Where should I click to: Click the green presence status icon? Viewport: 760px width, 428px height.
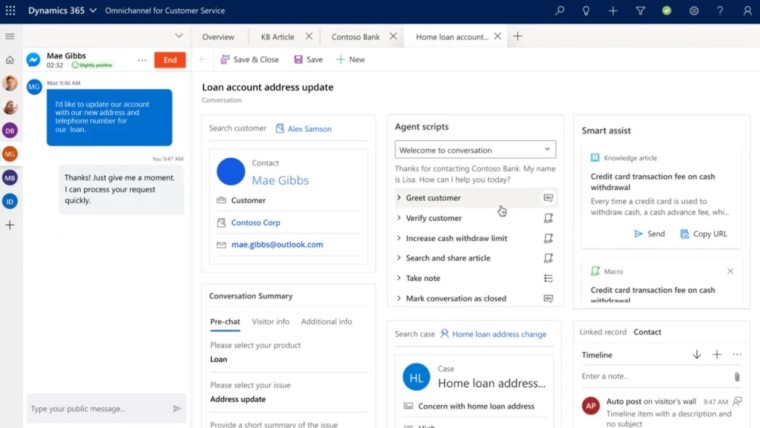click(667, 10)
